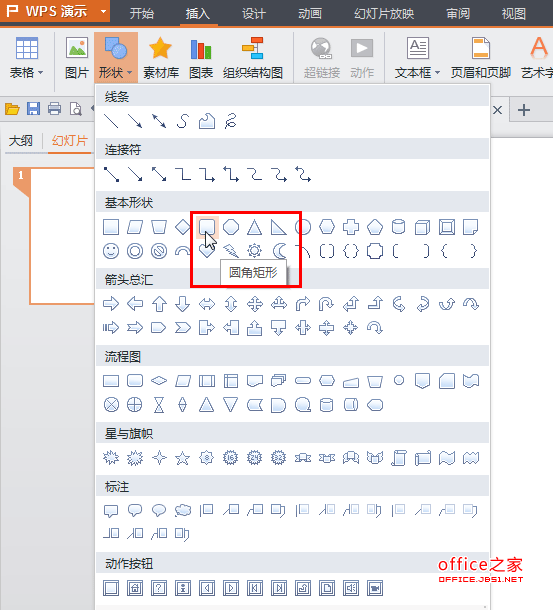Switch to the 审阅 tab

458,14
